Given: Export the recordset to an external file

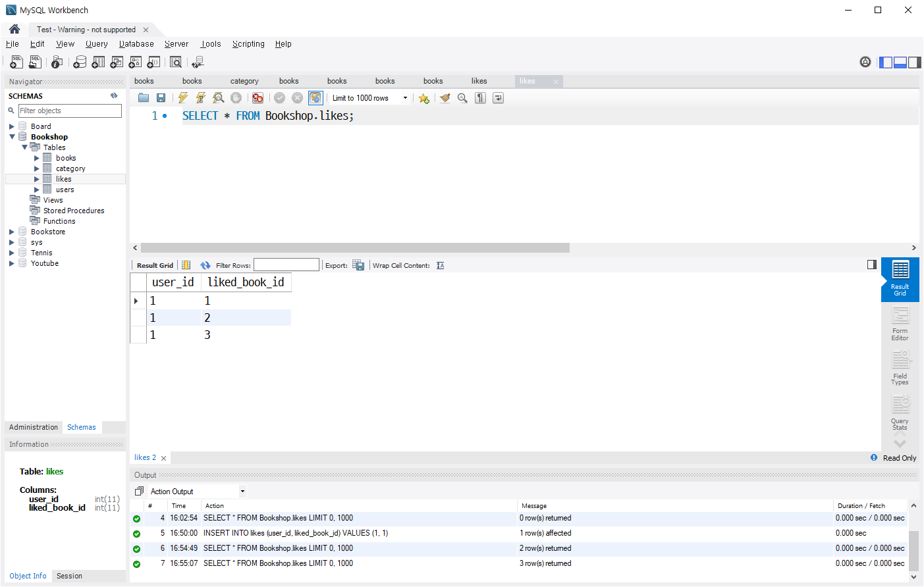Looking at the screenshot, I should [358, 265].
